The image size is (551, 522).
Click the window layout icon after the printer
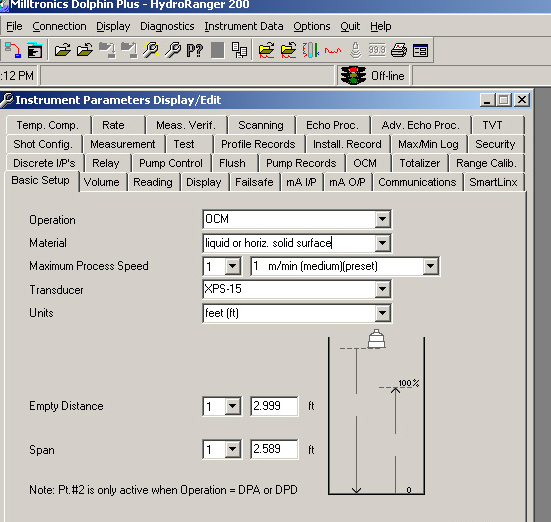point(420,50)
